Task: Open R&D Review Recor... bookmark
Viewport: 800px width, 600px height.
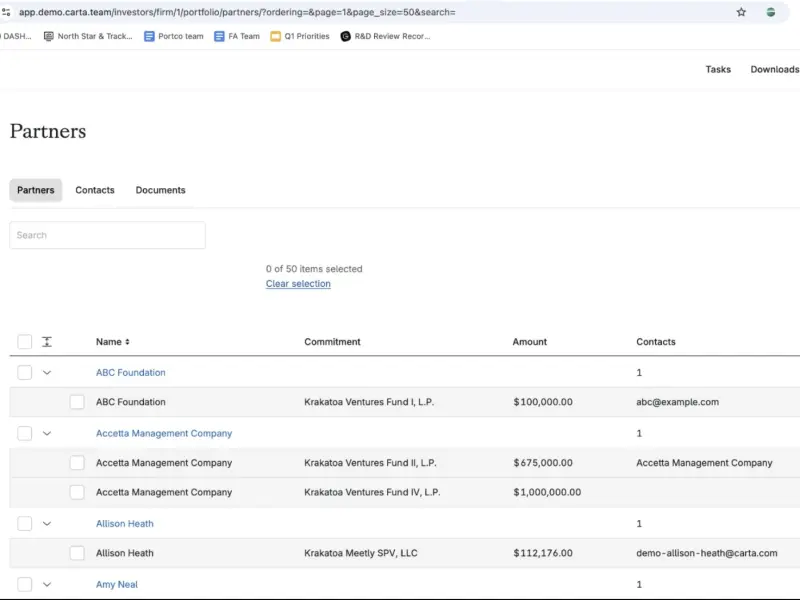Action: pos(385,36)
